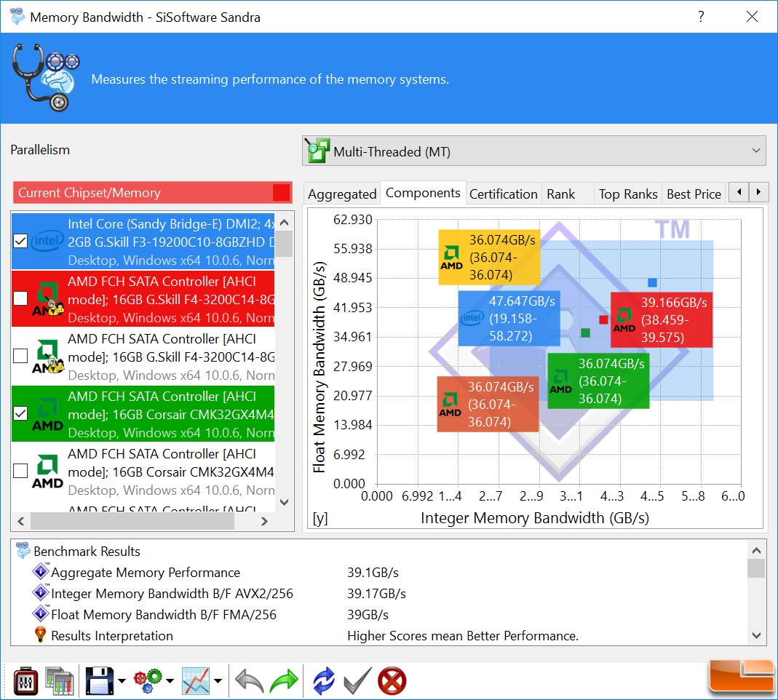Click the chart comparison icon in toolbar
Viewport: 778px width, 700px height.
pyautogui.click(x=60, y=681)
